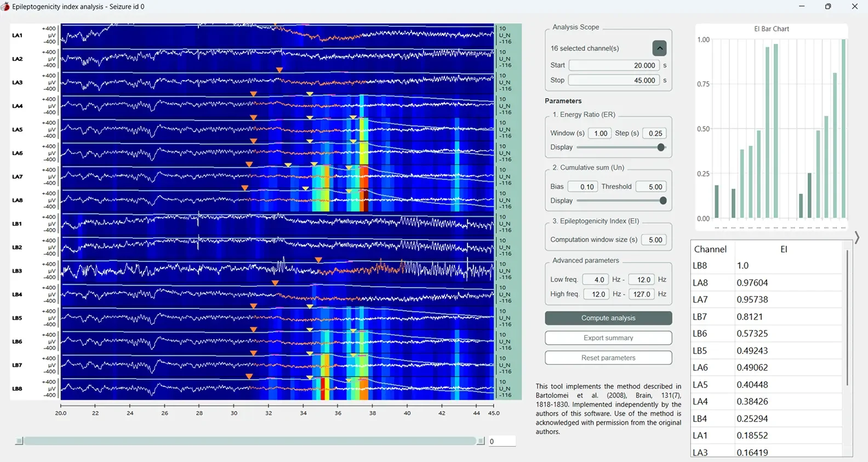Expand the side panel chevron arrow

(857, 237)
